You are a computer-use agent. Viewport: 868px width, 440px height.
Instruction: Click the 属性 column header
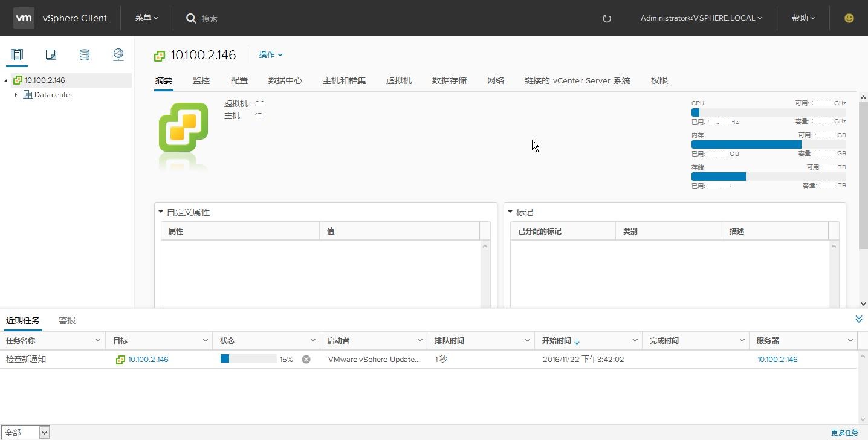(x=240, y=231)
